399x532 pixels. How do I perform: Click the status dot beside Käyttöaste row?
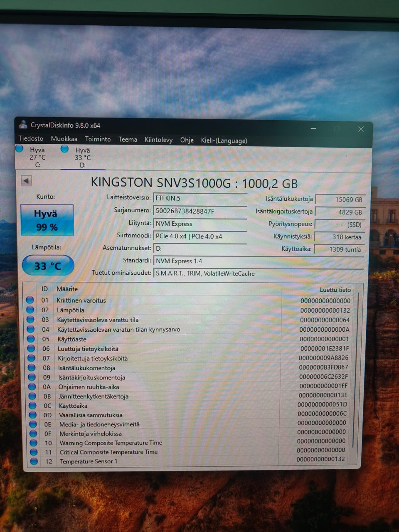tap(30, 339)
